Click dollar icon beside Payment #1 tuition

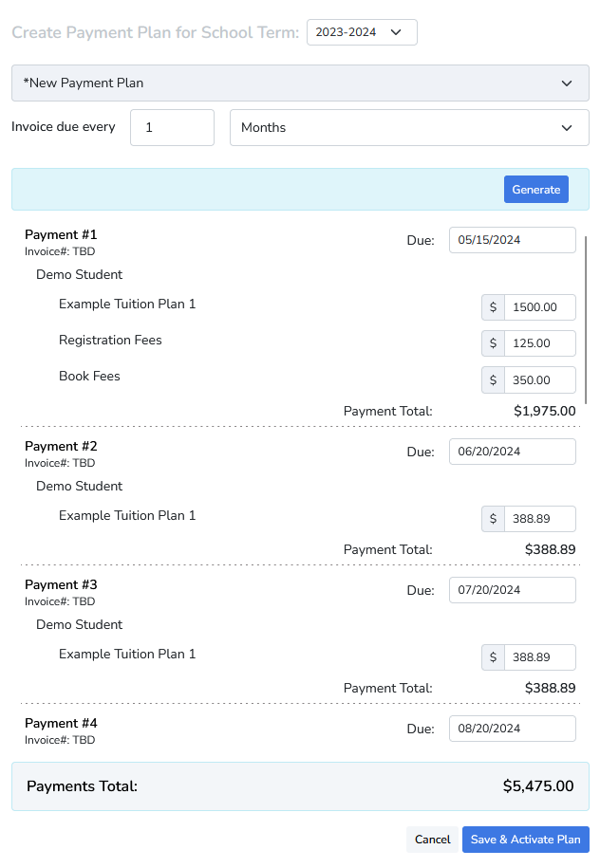tap(493, 307)
